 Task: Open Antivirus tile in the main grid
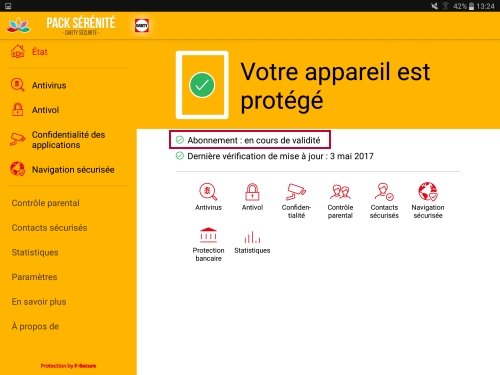point(208,197)
